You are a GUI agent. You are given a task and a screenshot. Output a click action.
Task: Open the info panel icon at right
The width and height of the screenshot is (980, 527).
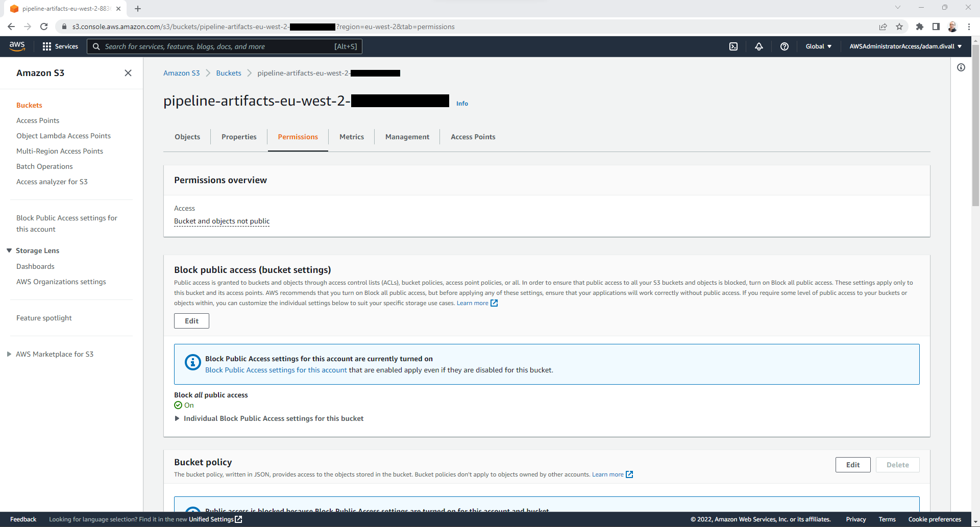(x=961, y=67)
